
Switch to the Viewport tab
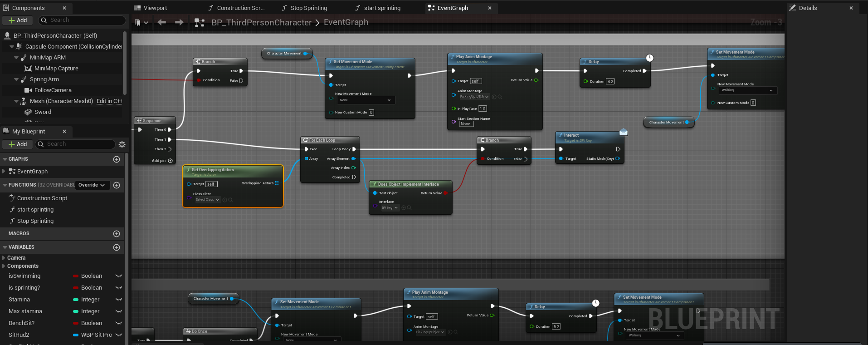point(155,8)
